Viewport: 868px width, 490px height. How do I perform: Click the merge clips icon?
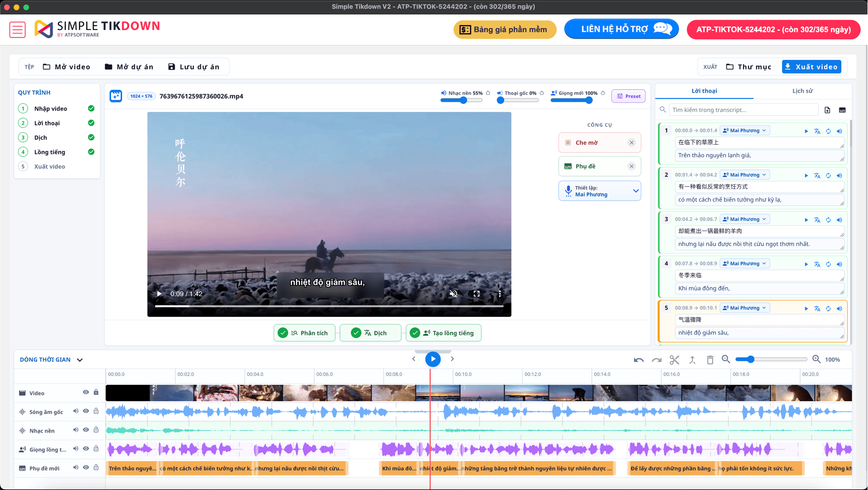pyautogui.click(x=692, y=360)
